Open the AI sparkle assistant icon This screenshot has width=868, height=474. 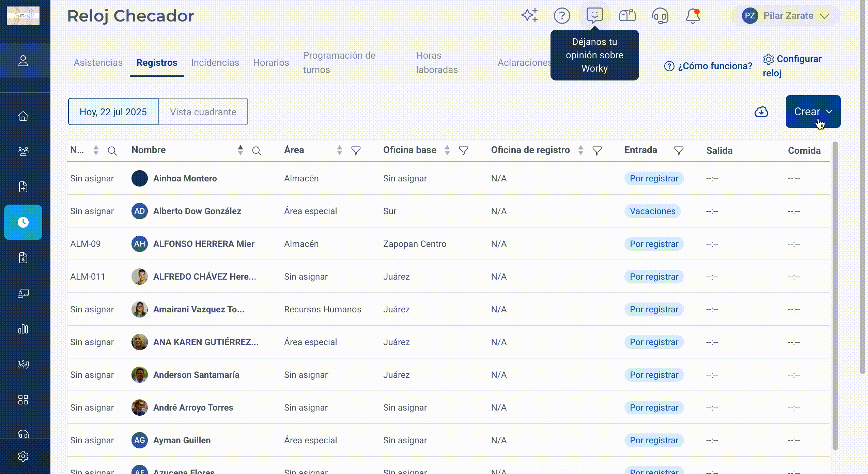tap(529, 15)
